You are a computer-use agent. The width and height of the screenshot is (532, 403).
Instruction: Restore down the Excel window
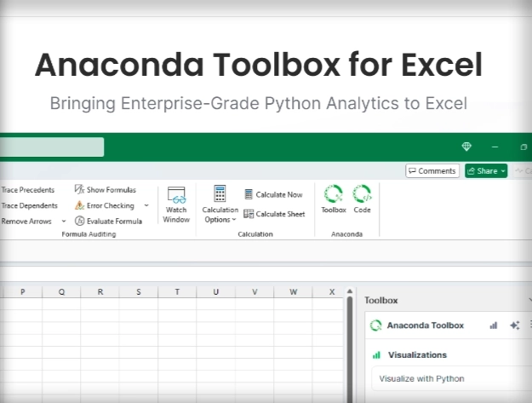pos(523,147)
